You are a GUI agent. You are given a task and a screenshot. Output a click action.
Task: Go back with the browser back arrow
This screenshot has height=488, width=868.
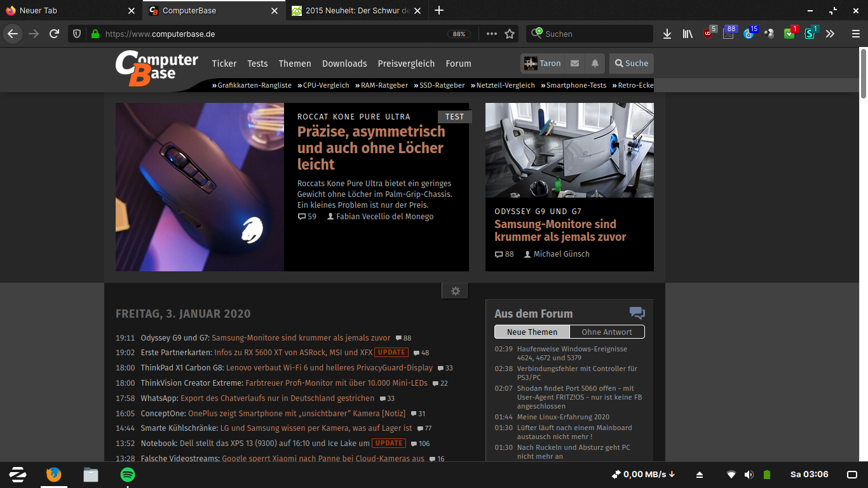pyautogui.click(x=13, y=34)
